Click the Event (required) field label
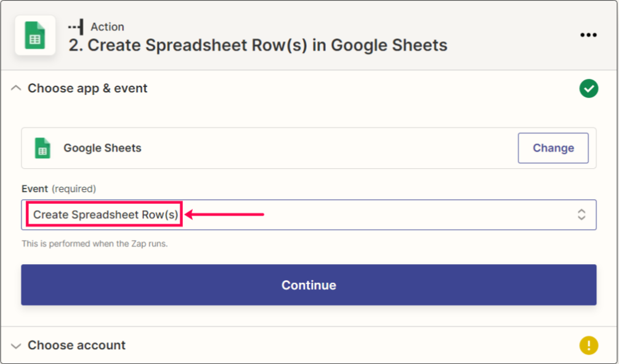Image resolution: width=619 pixels, height=364 pixels. (59, 188)
